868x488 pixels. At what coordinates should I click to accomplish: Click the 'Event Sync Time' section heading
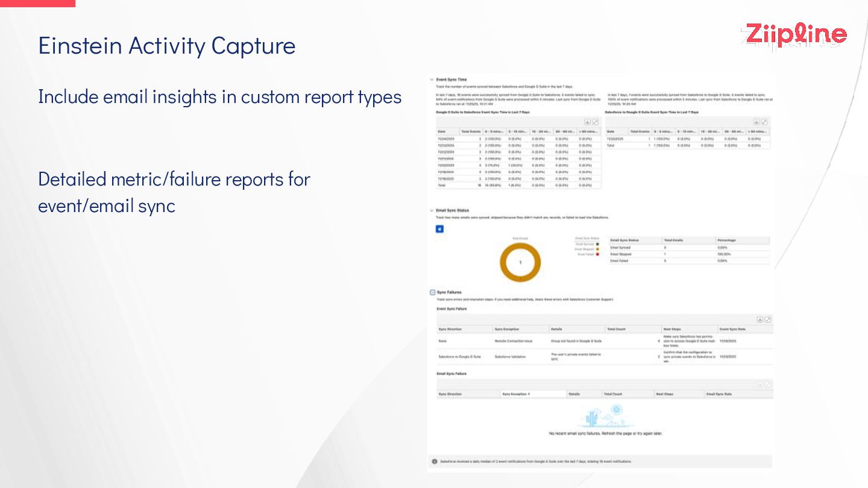click(x=451, y=80)
